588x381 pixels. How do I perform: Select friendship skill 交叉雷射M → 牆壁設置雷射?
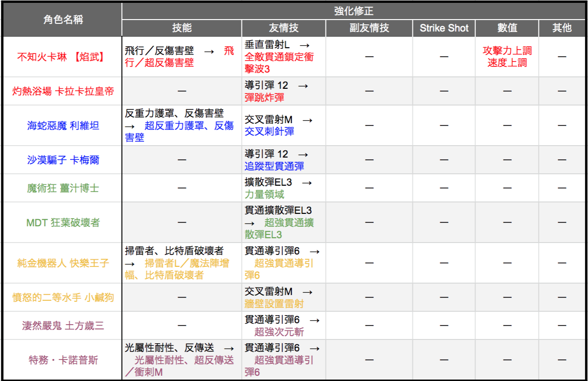[284, 297]
